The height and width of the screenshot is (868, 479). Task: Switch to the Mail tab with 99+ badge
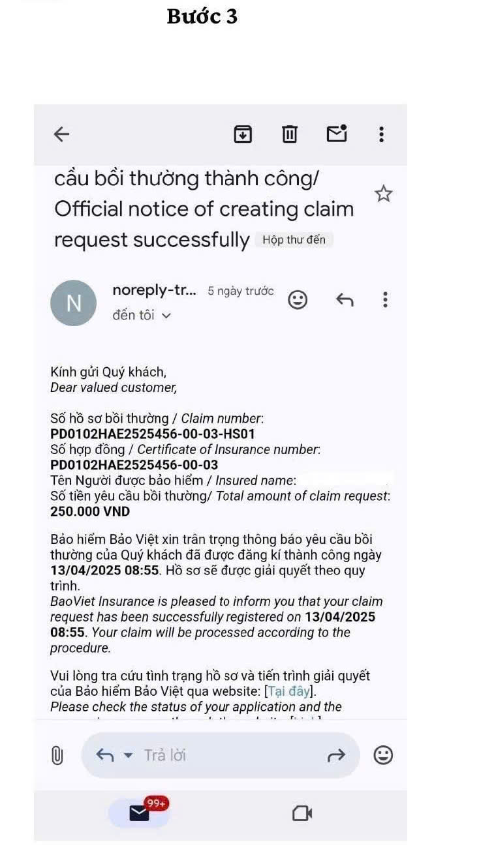tap(139, 813)
